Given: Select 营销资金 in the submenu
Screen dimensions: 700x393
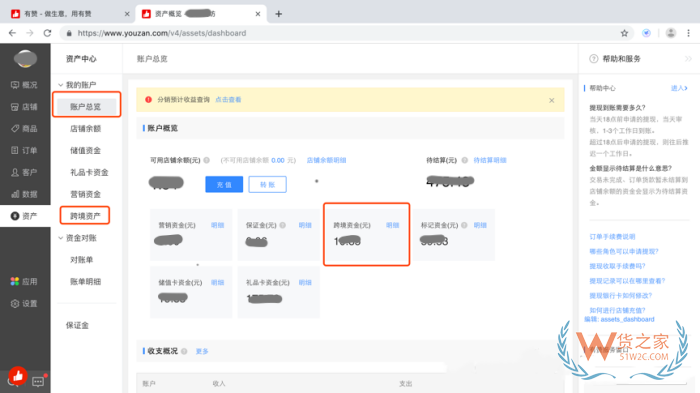Looking at the screenshot, I should coord(86,194).
